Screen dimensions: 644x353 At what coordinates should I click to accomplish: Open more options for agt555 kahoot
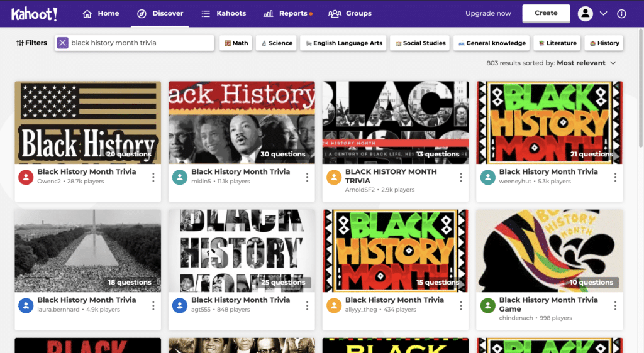coord(307,305)
